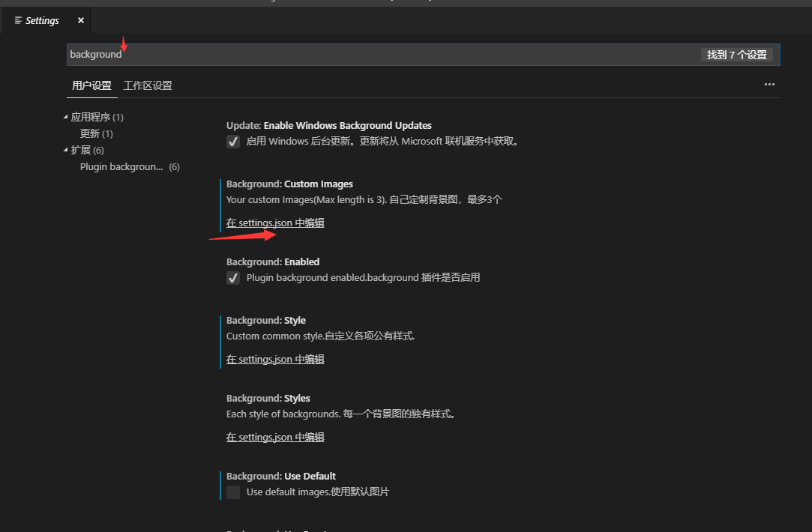Disable Enable Windows Background Updates
This screenshot has width=812, height=532.
pos(232,141)
